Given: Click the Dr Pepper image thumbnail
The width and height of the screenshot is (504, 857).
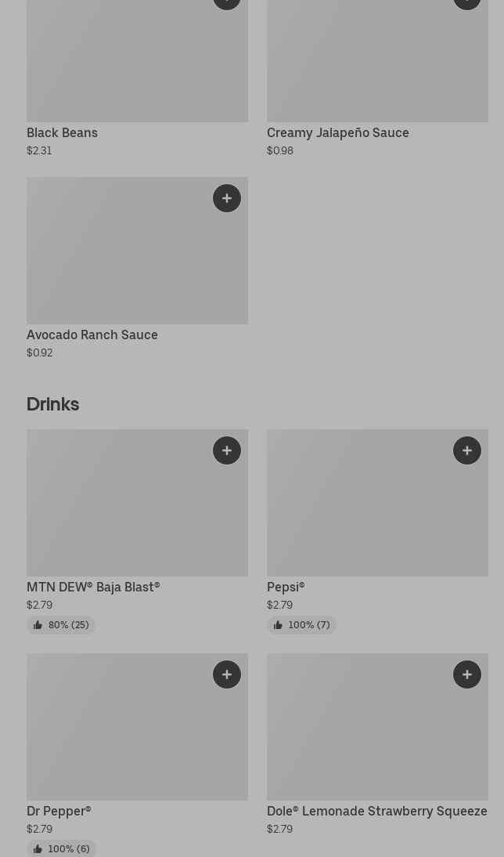Looking at the screenshot, I should coord(117,732).
